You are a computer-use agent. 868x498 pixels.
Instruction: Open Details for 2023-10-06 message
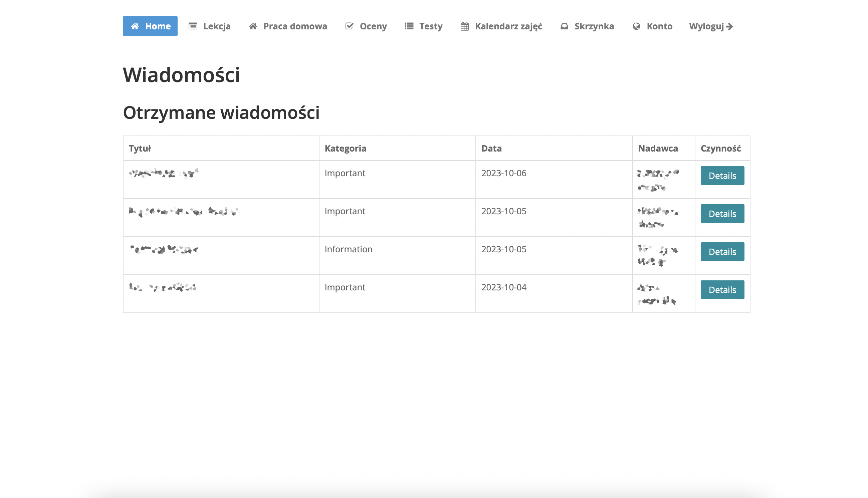tap(722, 176)
